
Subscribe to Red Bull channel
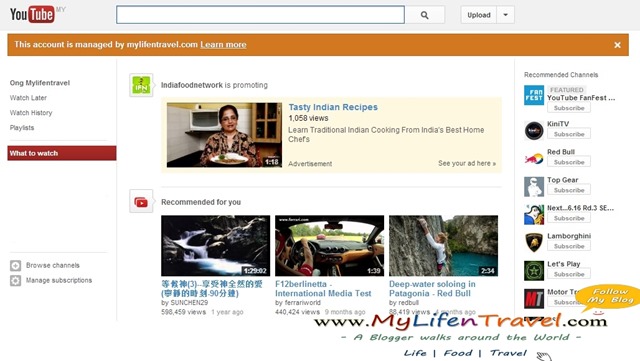569,163
